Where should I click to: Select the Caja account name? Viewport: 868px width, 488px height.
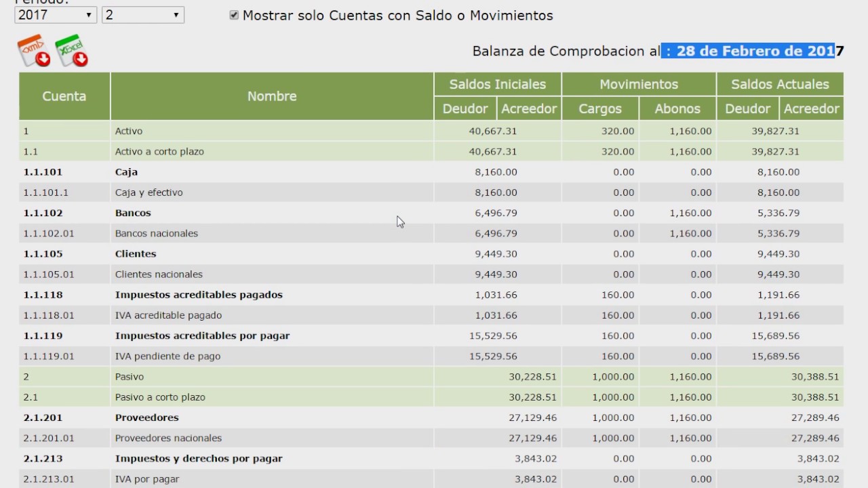126,172
